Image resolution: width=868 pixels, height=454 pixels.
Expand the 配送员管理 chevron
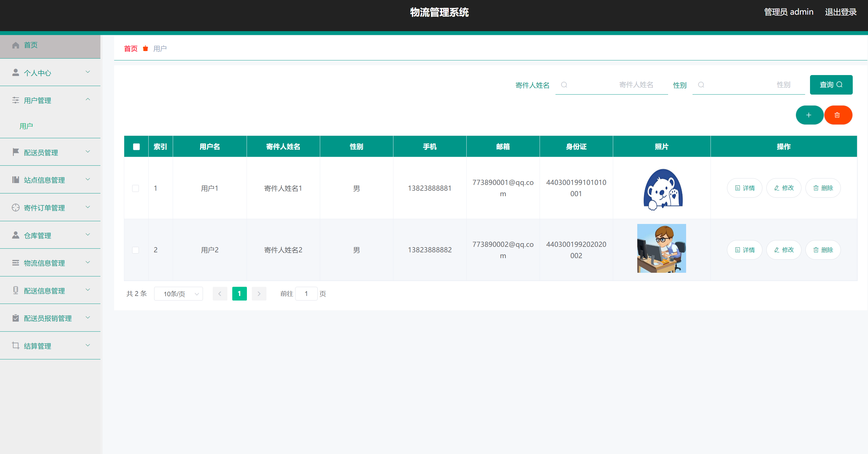pos(88,152)
